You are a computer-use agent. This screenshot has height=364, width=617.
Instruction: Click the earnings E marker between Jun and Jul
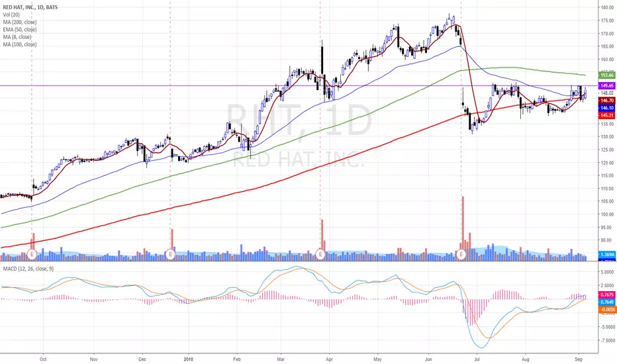point(461,255)
